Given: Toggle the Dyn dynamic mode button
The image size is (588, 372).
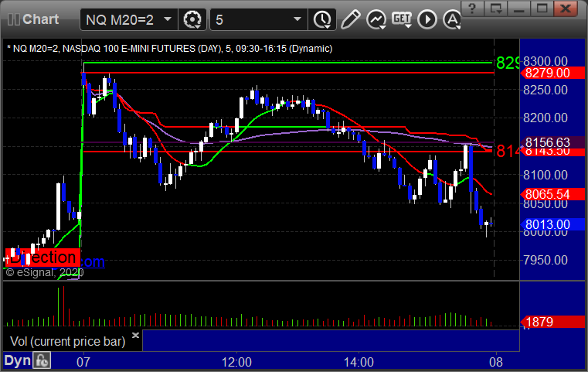Looking at the screenshot, I should [17, 360].
